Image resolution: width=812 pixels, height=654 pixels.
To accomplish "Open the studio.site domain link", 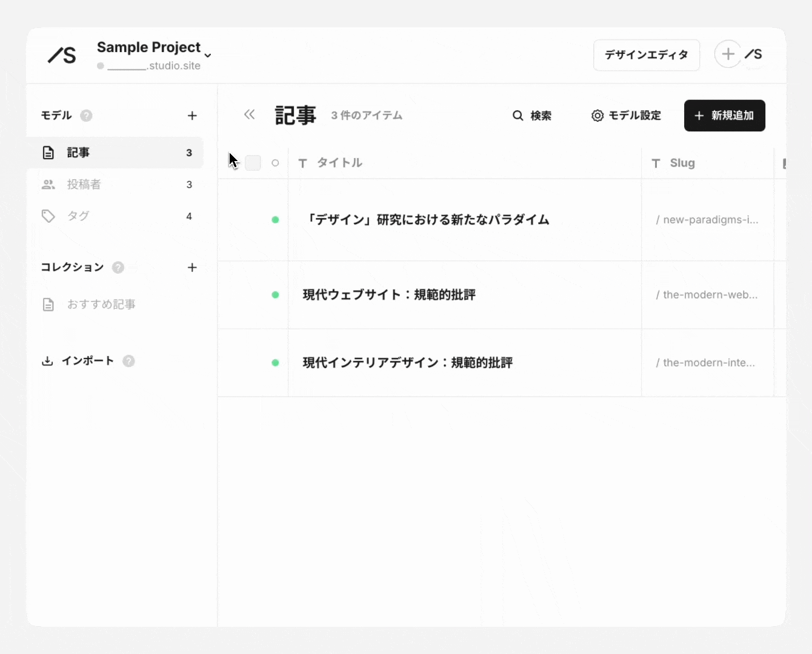I will pyautogui.click(x=154, y=66).
